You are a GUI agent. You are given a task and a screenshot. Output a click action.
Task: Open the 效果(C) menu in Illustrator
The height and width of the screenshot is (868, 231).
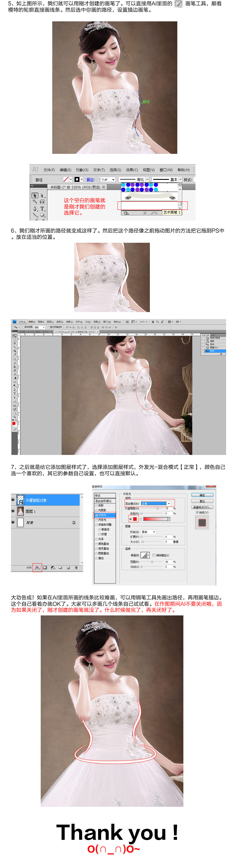pos(132,170)
